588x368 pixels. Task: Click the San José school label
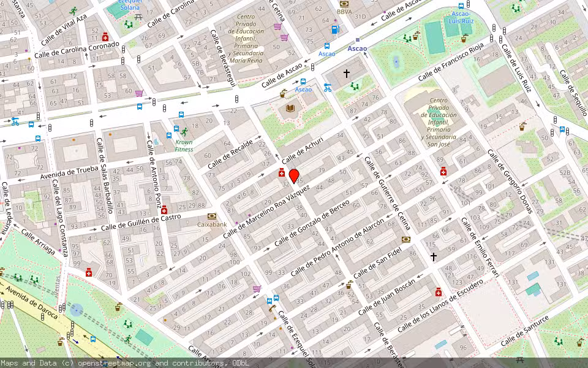click(439, 122)
